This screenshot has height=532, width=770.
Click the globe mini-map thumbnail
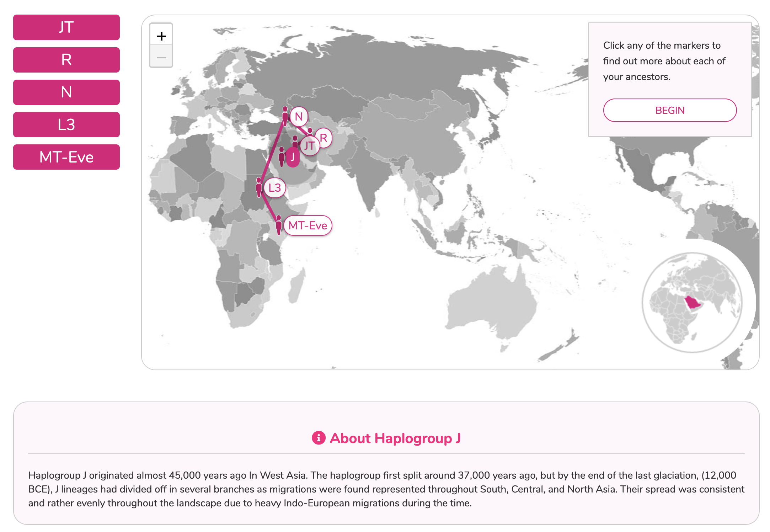[x=692, y=302]
